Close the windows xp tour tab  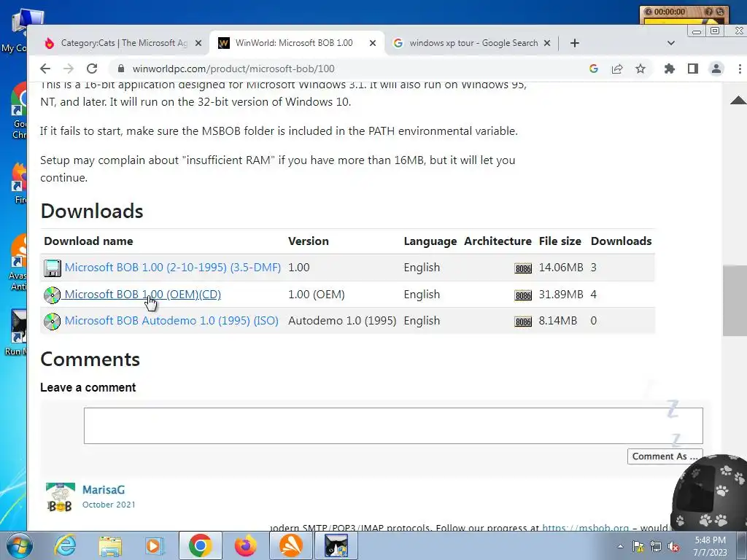547,43
